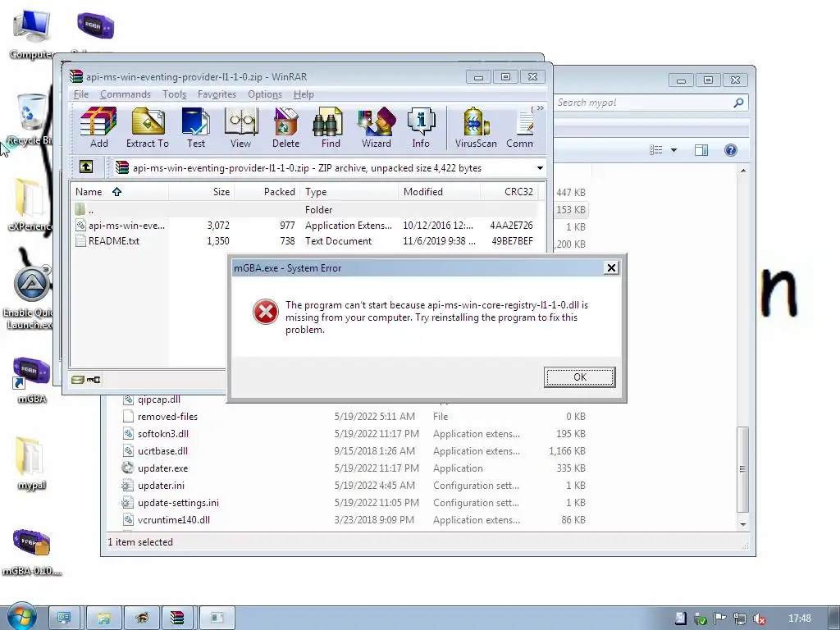The width and height of the screenshot is (840, 630).
Task: Open the Wizard tool icon
Action: point(376,127)
